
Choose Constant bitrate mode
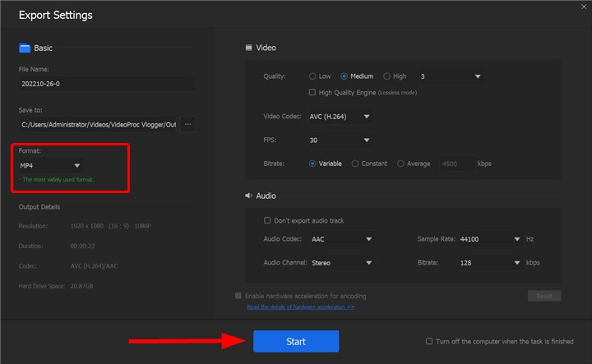pyautogui.click(x=355, y=164)
